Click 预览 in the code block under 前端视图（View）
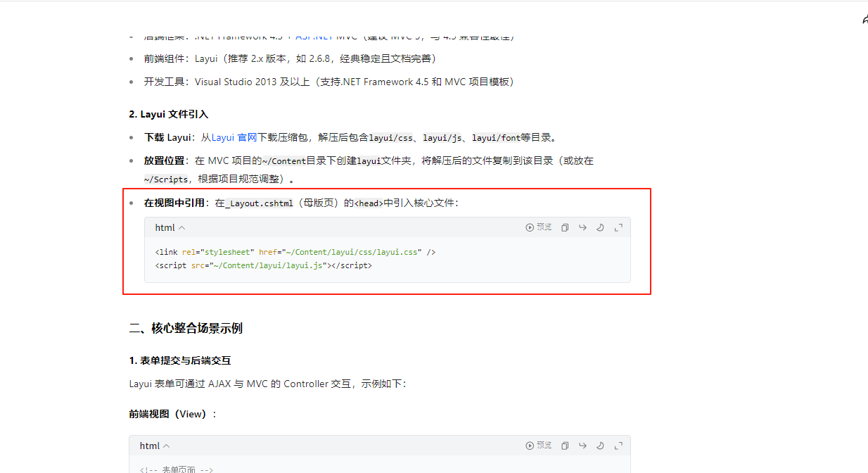 [x=539, y=446]
